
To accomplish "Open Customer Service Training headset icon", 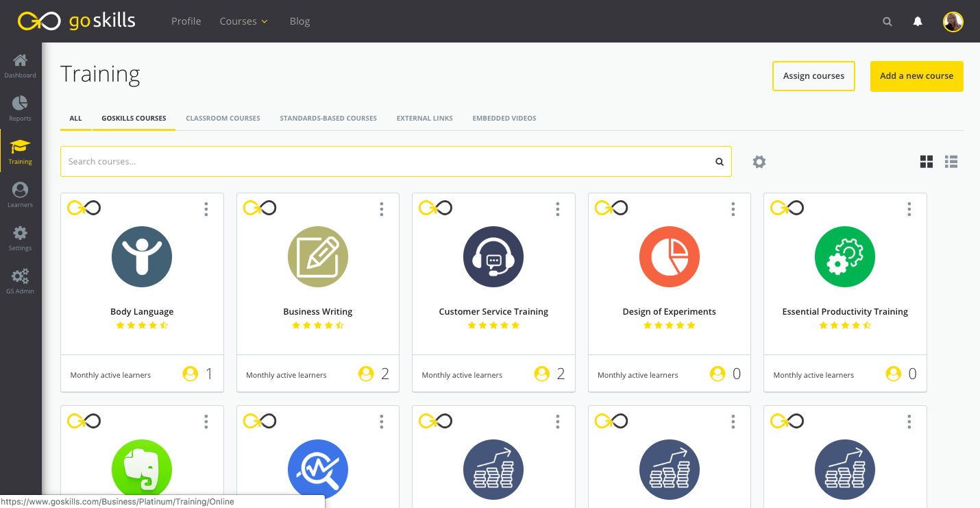I will [493, 257].
